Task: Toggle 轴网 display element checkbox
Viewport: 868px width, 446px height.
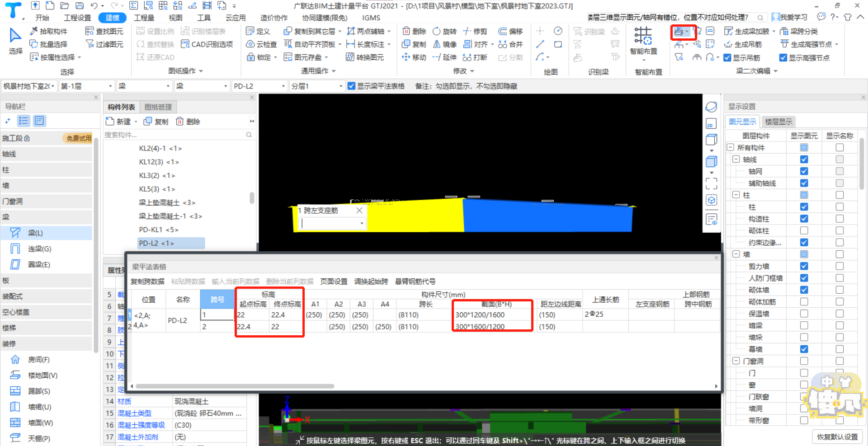Action: click(804, 171)
